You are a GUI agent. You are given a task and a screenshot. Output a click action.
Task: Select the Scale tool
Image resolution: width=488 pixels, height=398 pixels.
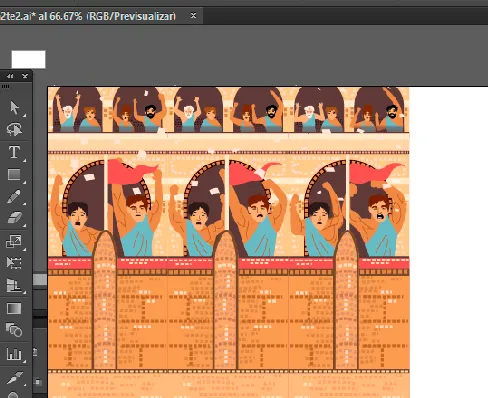[14, 241]
